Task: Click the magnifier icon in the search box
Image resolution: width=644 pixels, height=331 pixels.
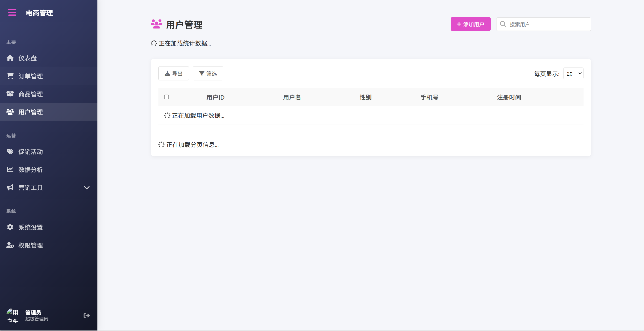Action: coord(503,24)
